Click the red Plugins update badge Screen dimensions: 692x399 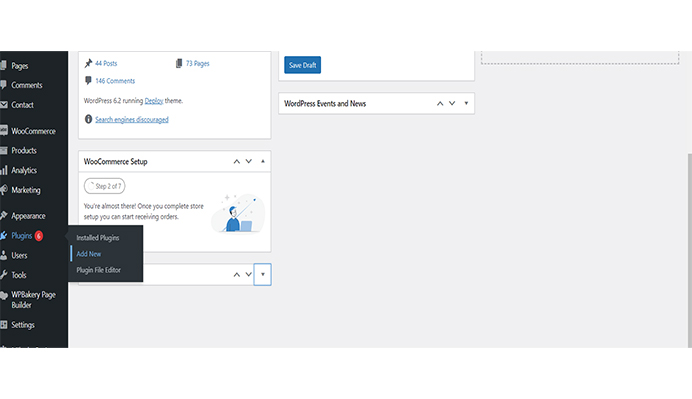click(x=39, y=236)
